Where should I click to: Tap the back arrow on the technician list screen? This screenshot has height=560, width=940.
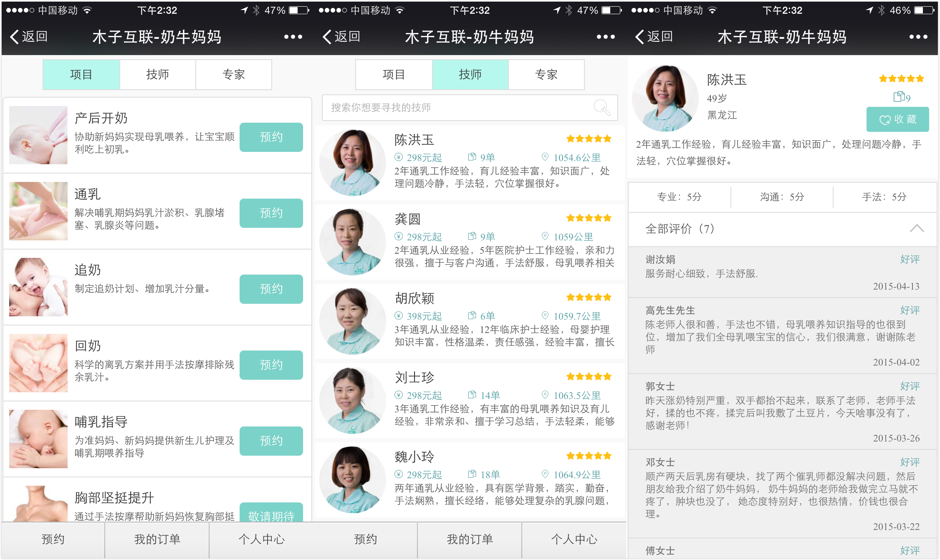tap(328, 37)
